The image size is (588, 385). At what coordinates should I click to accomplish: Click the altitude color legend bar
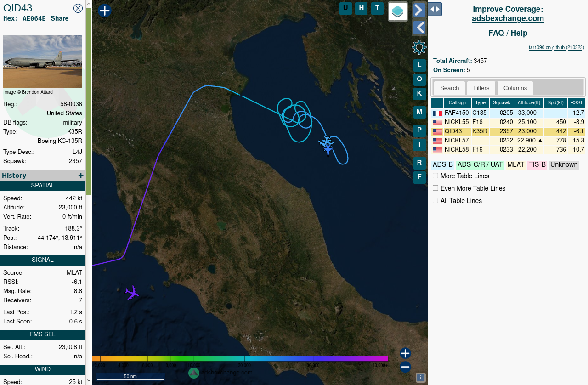pos(240,359)
